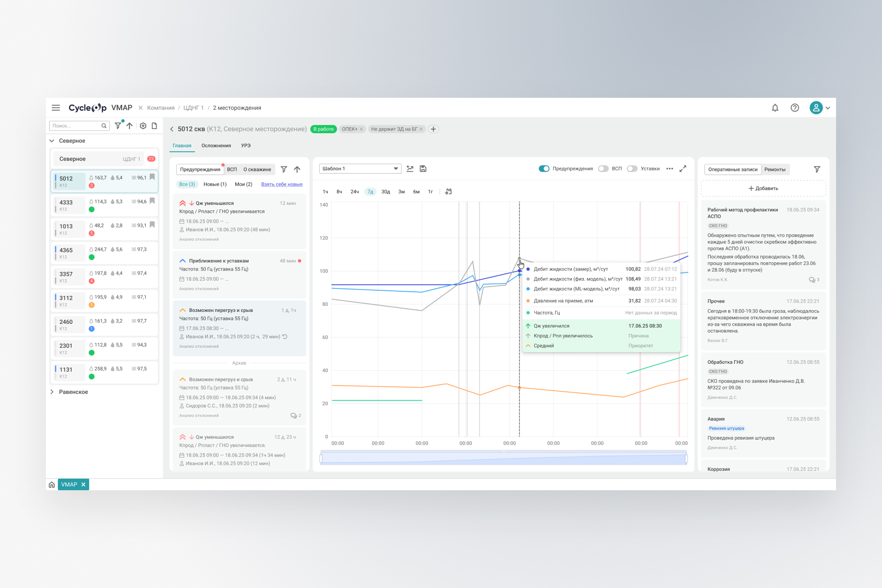Click the add tag plus icon
Viewport: 882px width, 588px height.
pos(433,129)
